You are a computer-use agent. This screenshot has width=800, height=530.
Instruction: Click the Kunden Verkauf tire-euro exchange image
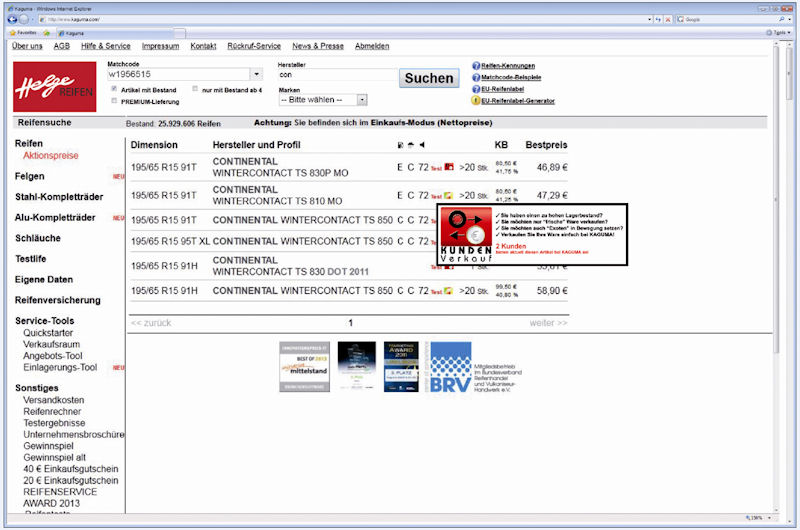coord(466,235)
